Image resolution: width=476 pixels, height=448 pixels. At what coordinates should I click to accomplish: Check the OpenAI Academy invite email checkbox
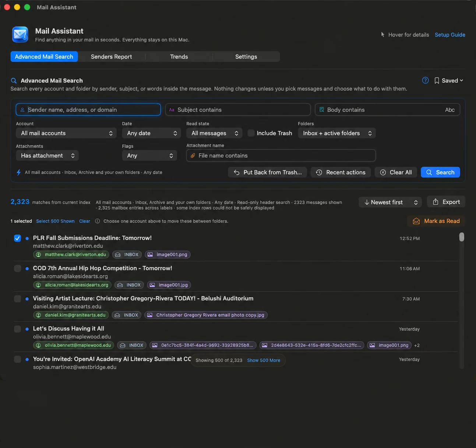pyautogui.click(x=17, y=359)
